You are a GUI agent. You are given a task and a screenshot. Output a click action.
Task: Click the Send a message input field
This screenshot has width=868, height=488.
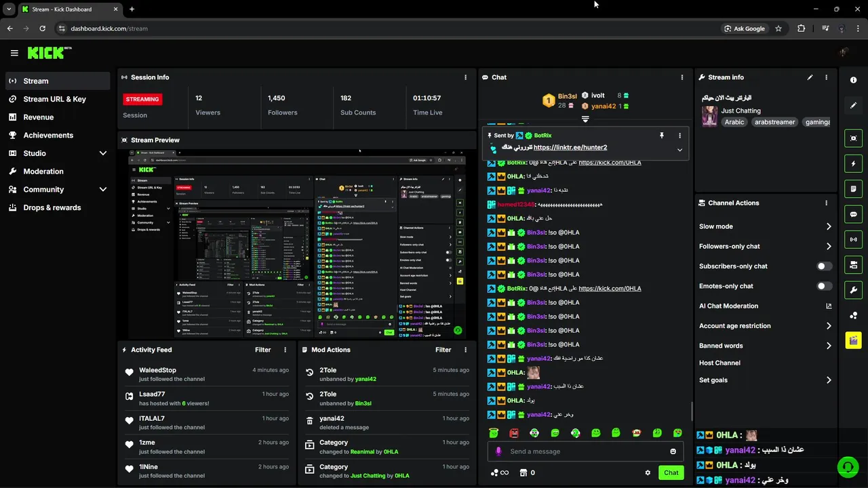click(585, 451)
